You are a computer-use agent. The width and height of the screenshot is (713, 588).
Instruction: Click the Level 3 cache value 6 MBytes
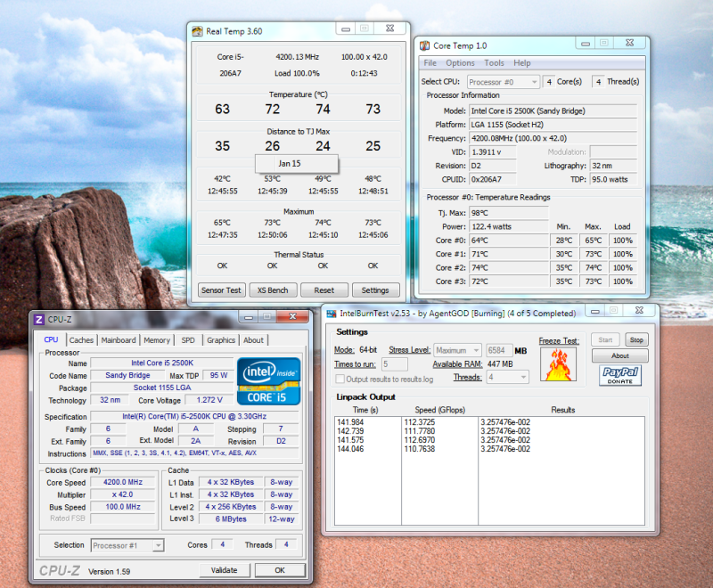231,519
